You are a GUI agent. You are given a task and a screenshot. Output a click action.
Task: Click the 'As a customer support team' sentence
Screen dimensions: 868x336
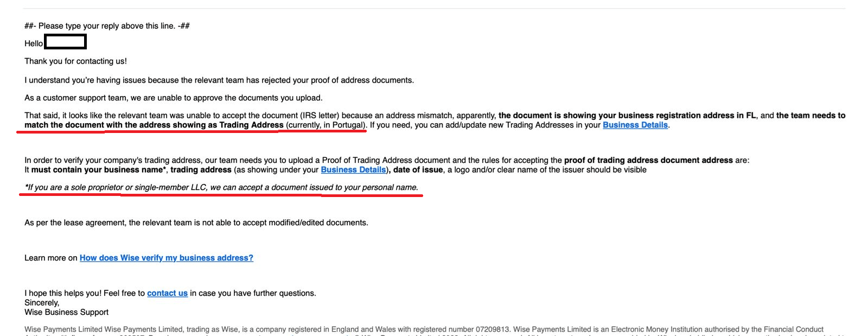pyautogui.click(x=173, y=98)
